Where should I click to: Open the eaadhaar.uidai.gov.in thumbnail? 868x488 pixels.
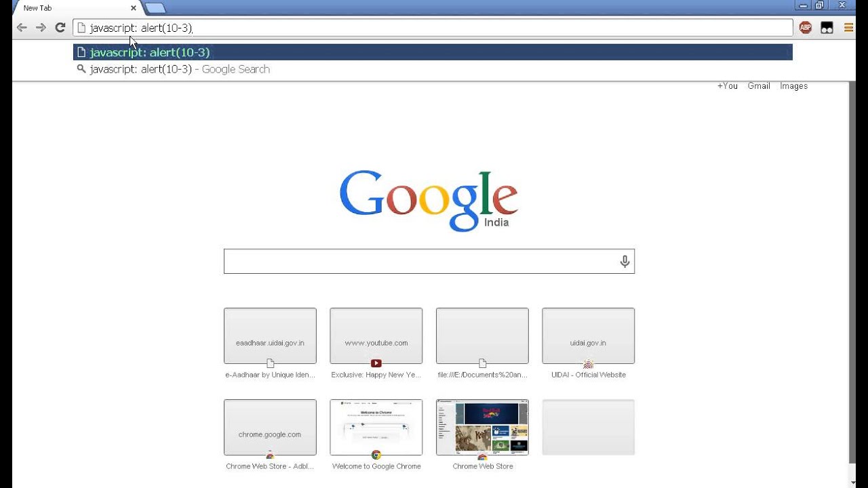coord(270,335)
